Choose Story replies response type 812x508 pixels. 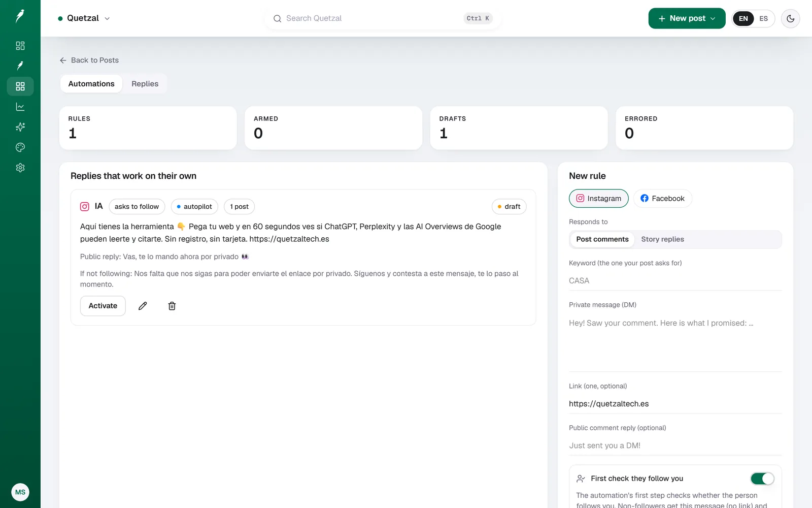coord(662,239)
